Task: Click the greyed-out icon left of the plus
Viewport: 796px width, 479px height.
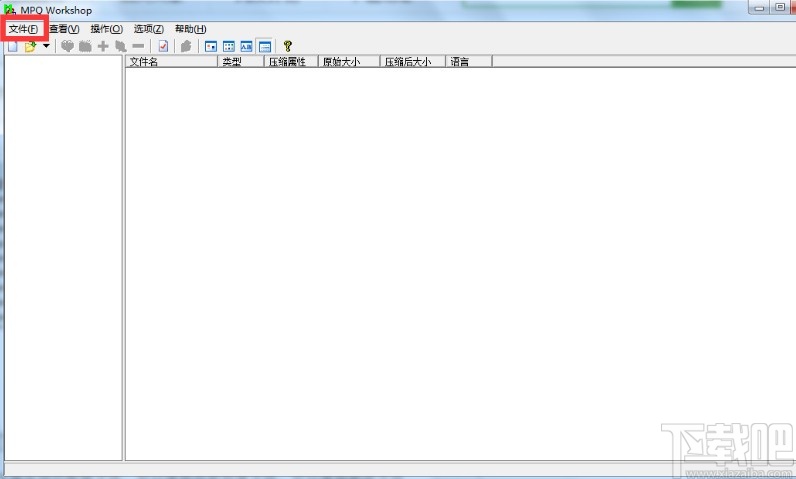Action: (x=85, y=47)
